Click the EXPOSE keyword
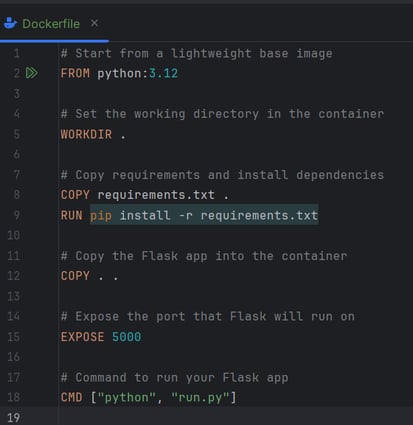The width and height of the screenshot is (413, 425). point(82,337)
